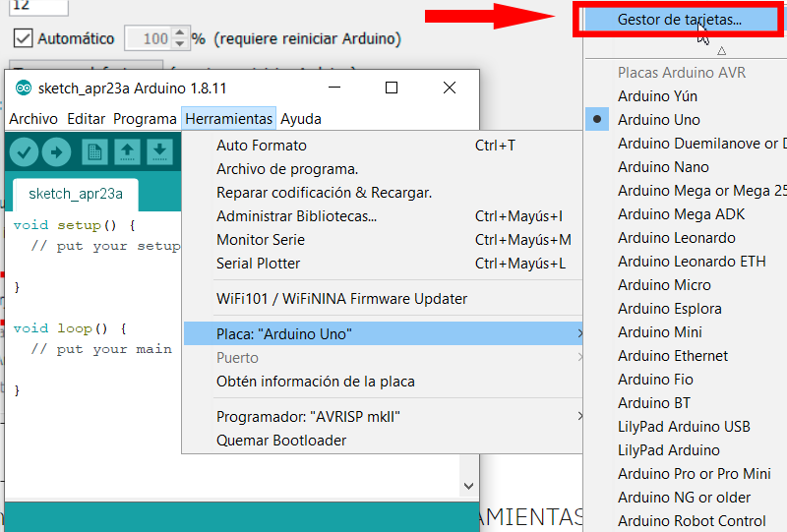Click the New sketch toolbar icon

coord(95,152)
